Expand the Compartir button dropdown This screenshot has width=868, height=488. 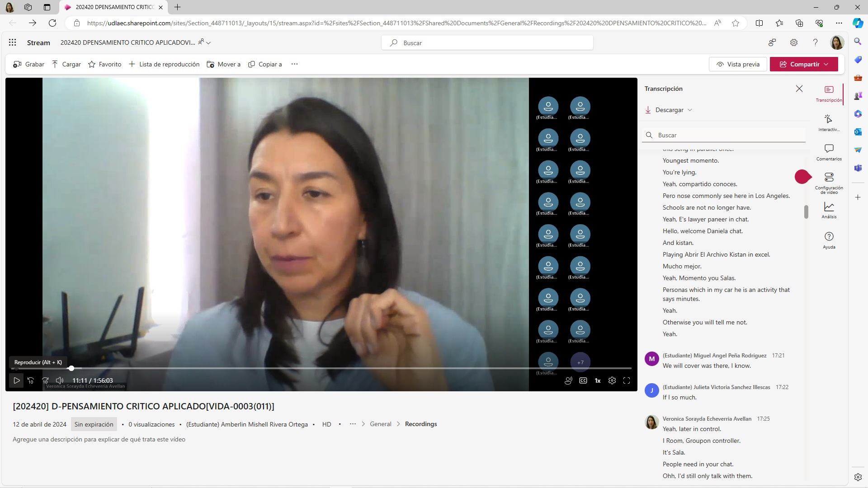(x=826, y=64)
